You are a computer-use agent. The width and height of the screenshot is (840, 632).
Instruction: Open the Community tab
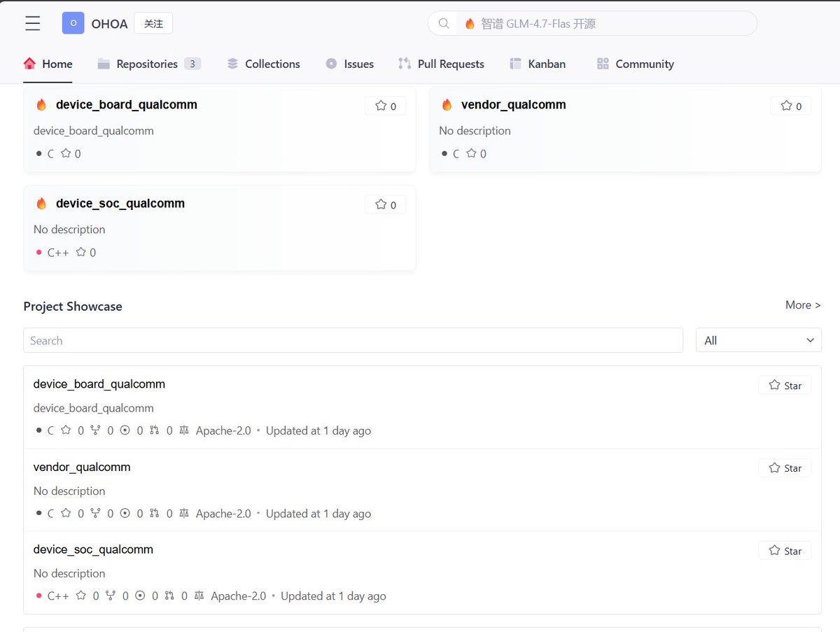[x=634, y=63]
